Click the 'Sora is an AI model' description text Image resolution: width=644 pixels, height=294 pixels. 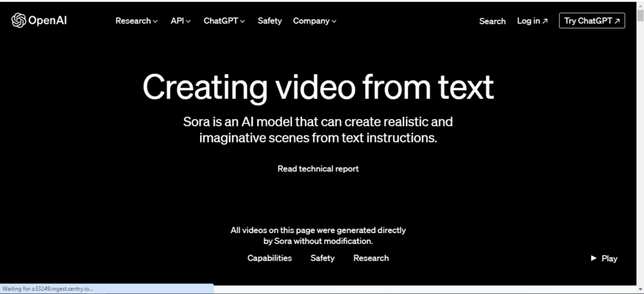(x=318, y=130)
